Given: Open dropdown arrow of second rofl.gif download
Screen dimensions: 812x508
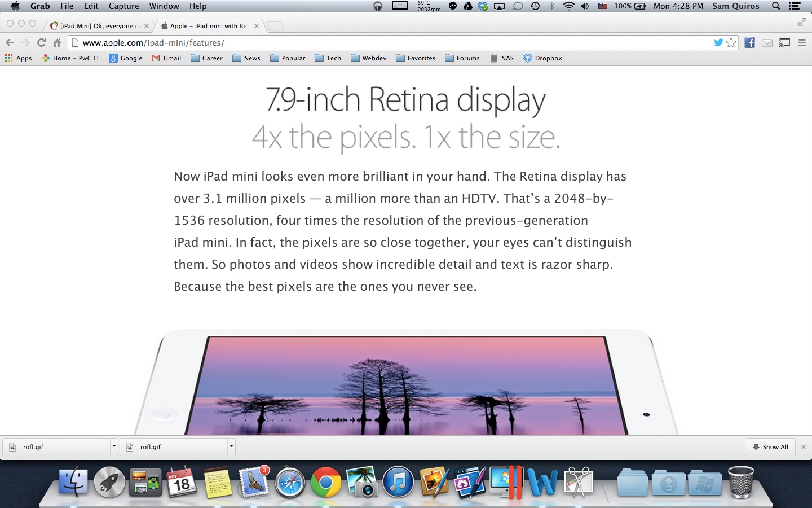Looking at the screenshot, I should [231, 446].
